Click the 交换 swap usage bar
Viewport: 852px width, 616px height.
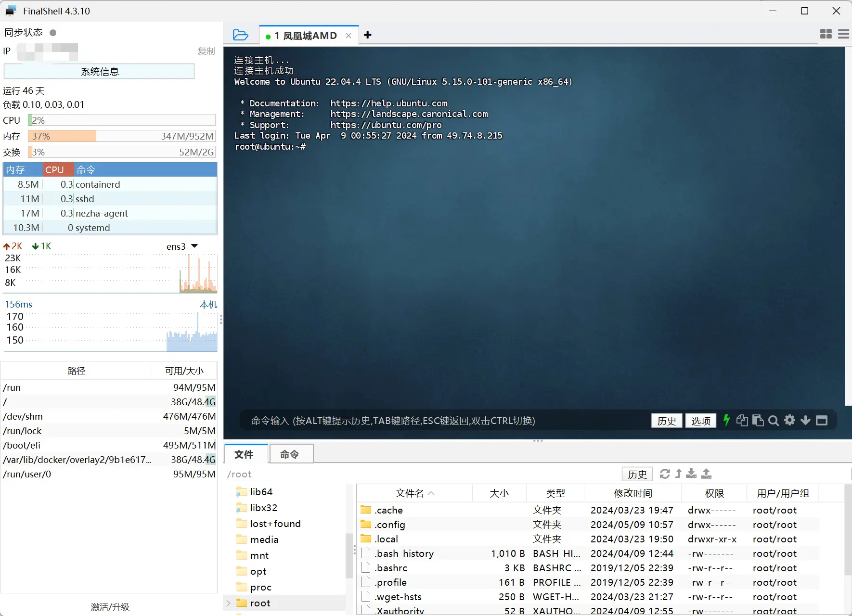(x=122, y=152)
